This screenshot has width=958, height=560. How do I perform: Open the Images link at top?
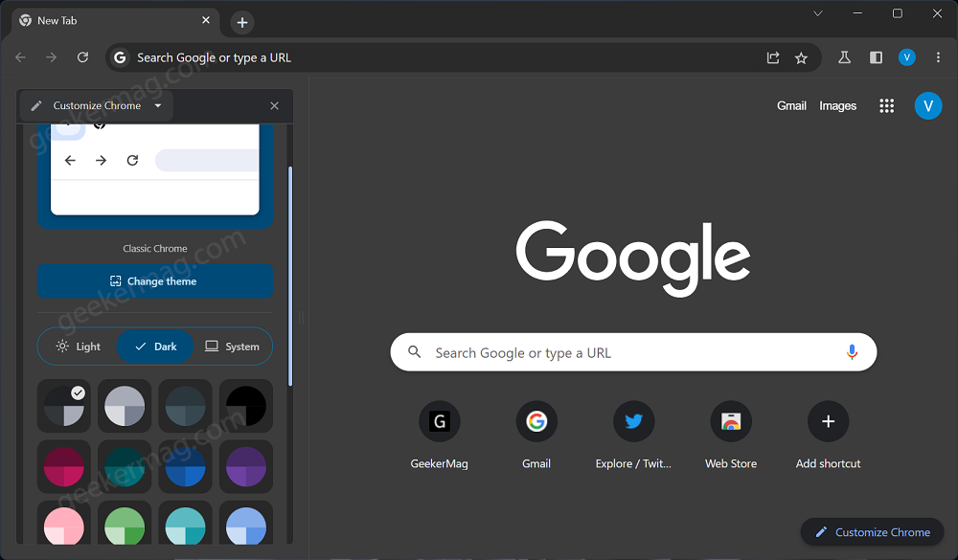click(837, 105)
